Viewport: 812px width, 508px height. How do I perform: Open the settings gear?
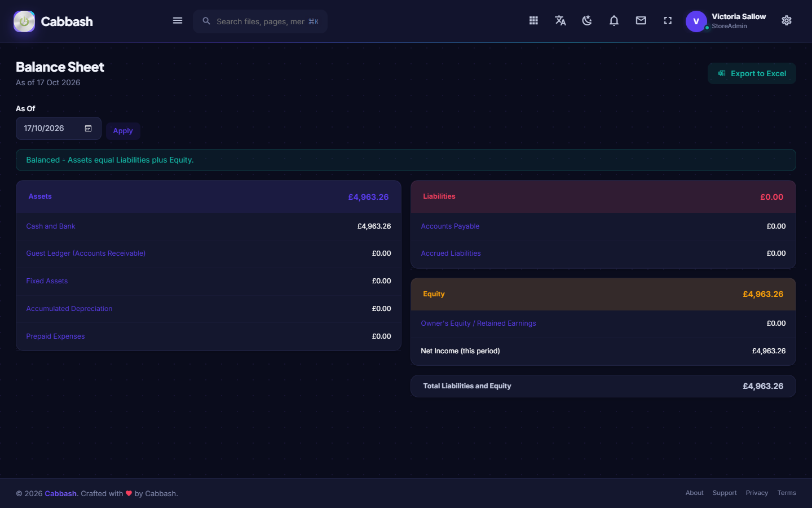coord(787,21)
